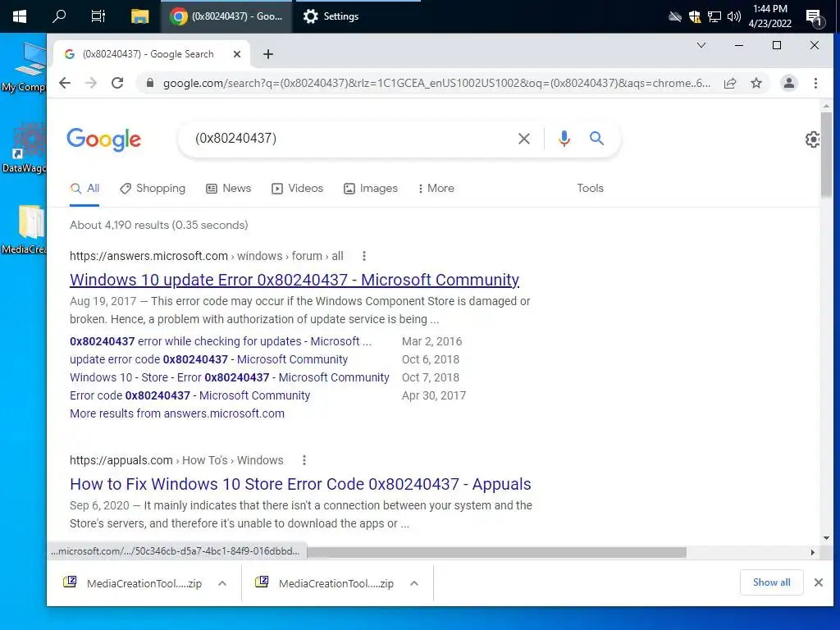Open File Explorer from taskbar

[139, 16]
